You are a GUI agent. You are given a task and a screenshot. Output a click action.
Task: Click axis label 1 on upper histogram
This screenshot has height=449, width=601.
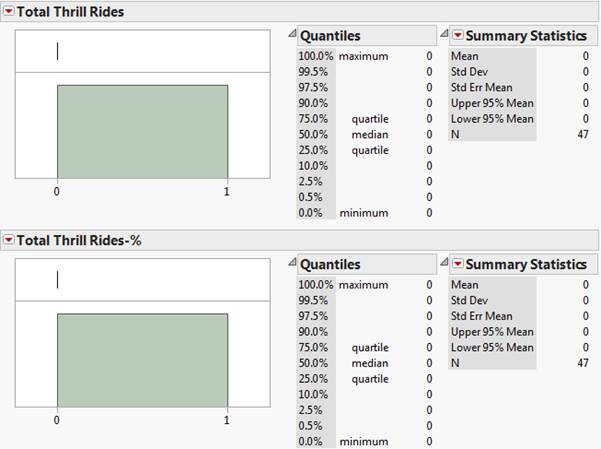[x=227, y=192]
